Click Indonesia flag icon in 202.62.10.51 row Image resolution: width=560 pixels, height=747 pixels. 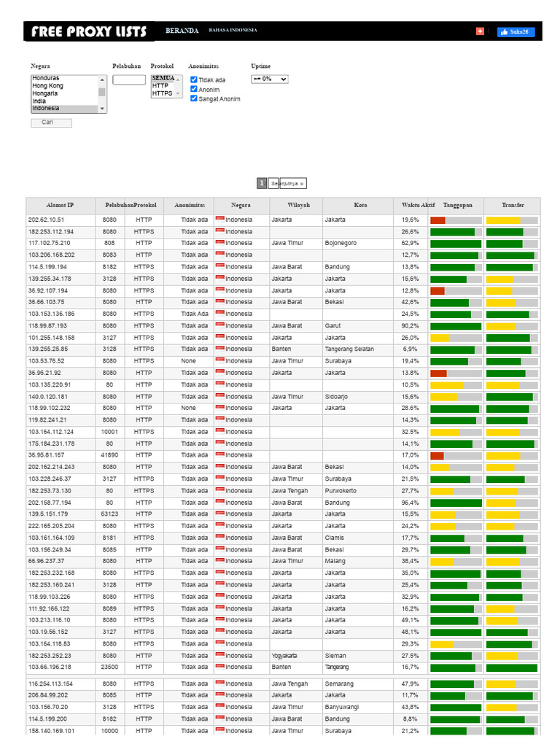click(x=219, y=219)
